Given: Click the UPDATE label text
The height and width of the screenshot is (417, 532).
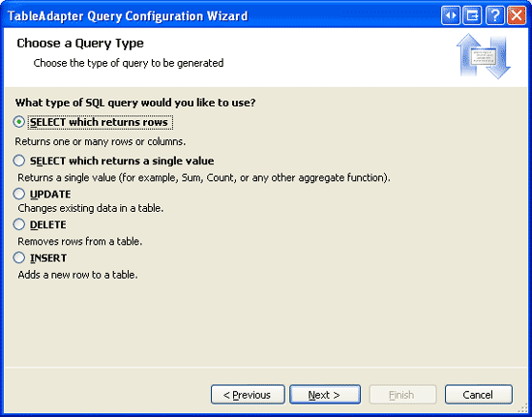Looking at the screenshot, I should [x=50, y=194].
